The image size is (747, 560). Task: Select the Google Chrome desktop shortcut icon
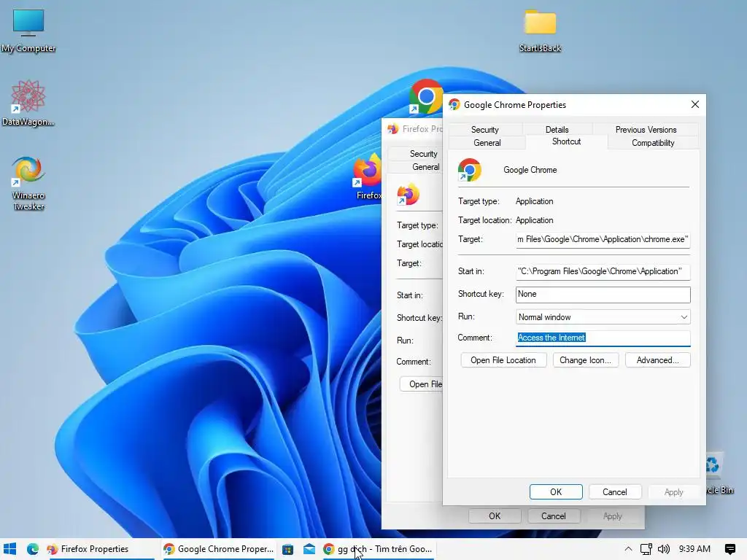(425, 97)
